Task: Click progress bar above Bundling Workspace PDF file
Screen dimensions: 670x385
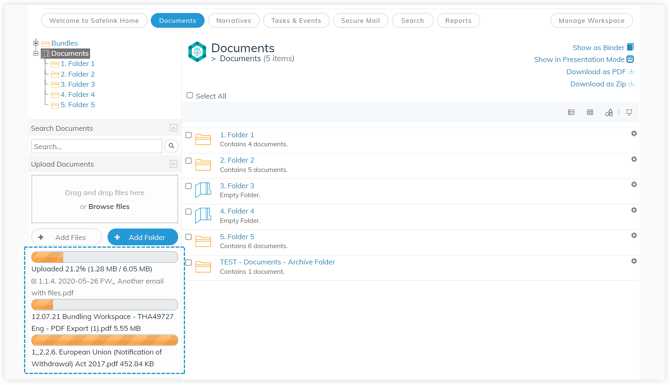Action: tap(105, 305)
